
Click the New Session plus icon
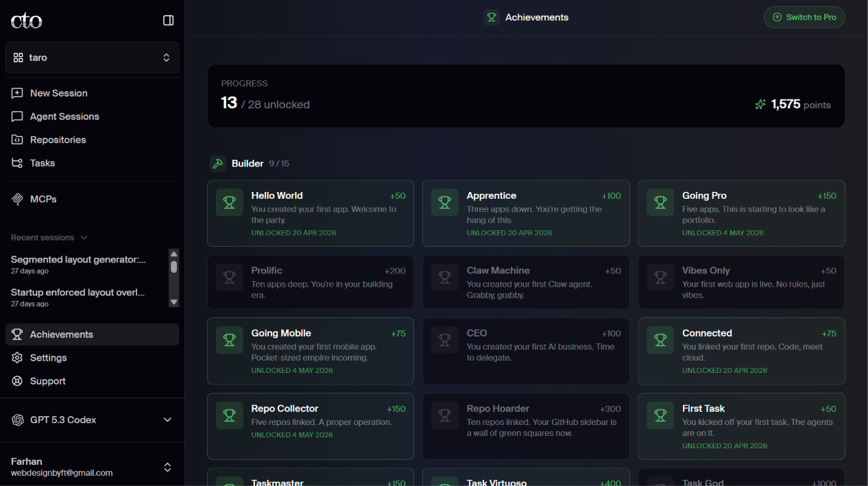click(x=18, y=93)
